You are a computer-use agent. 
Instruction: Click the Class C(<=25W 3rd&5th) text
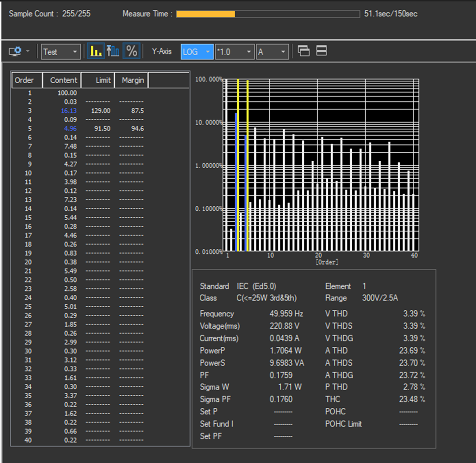pyautogui.click(x=267, y=298)
